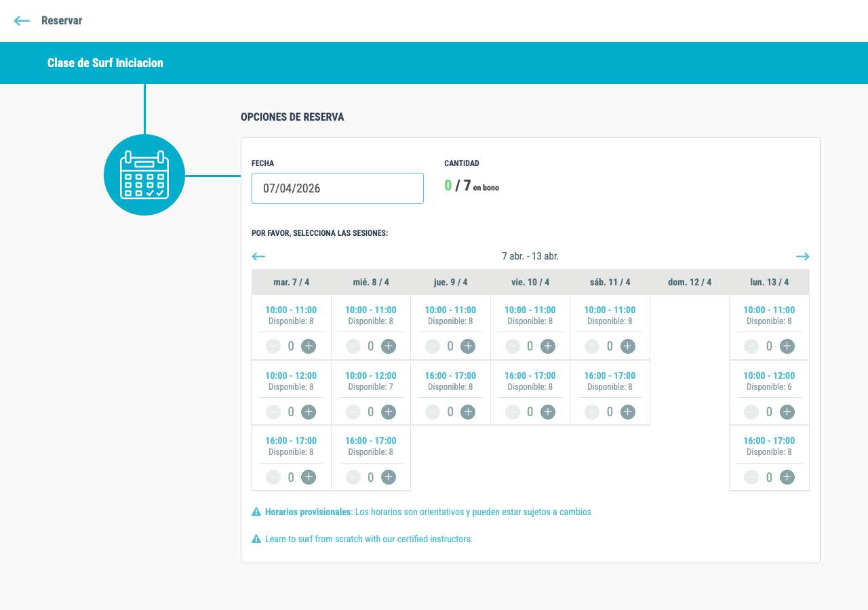Select the dom. 12 / 4 column header
Viewport: 868px width, 610px height.
pos(690,282)
